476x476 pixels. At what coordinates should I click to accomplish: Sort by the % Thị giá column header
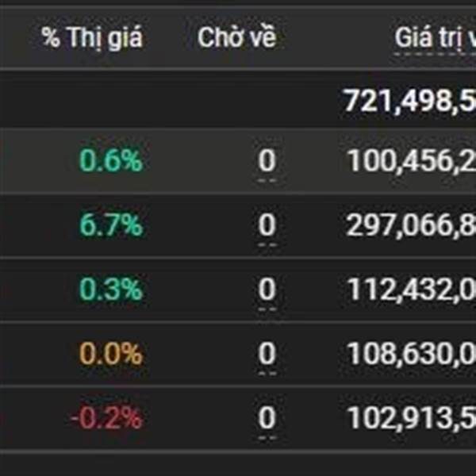click(92, 37)
